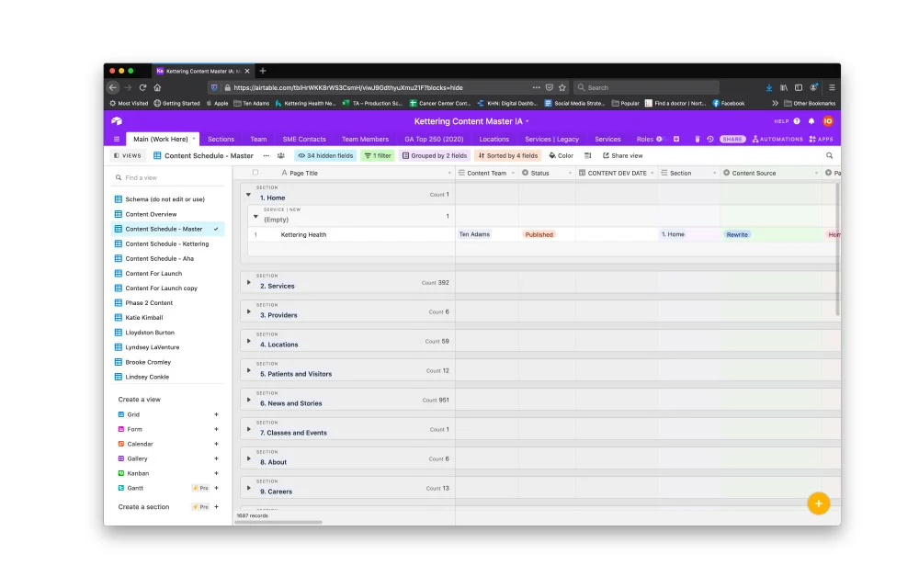
Task: Expand the 7. Classes and Events section
Action: [x=248, y=429]
